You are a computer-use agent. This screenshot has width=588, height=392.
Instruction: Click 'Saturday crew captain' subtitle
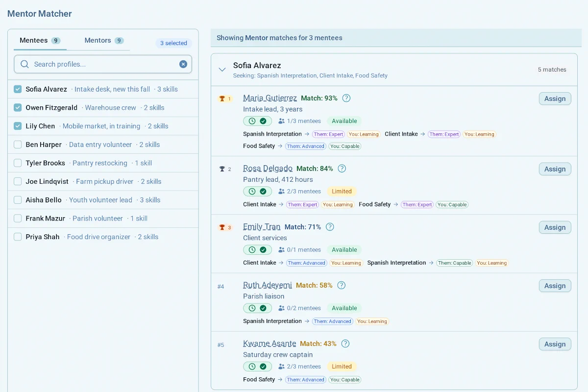(278, 355)
